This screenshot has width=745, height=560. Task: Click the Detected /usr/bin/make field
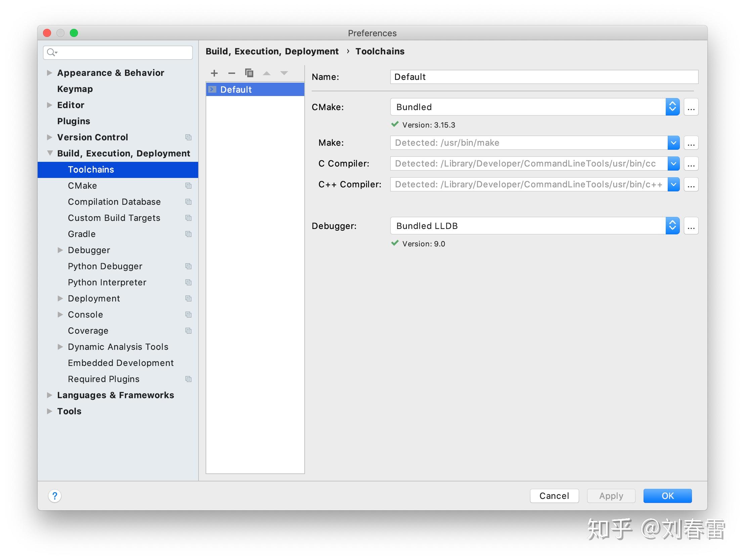tap(529, 143)
